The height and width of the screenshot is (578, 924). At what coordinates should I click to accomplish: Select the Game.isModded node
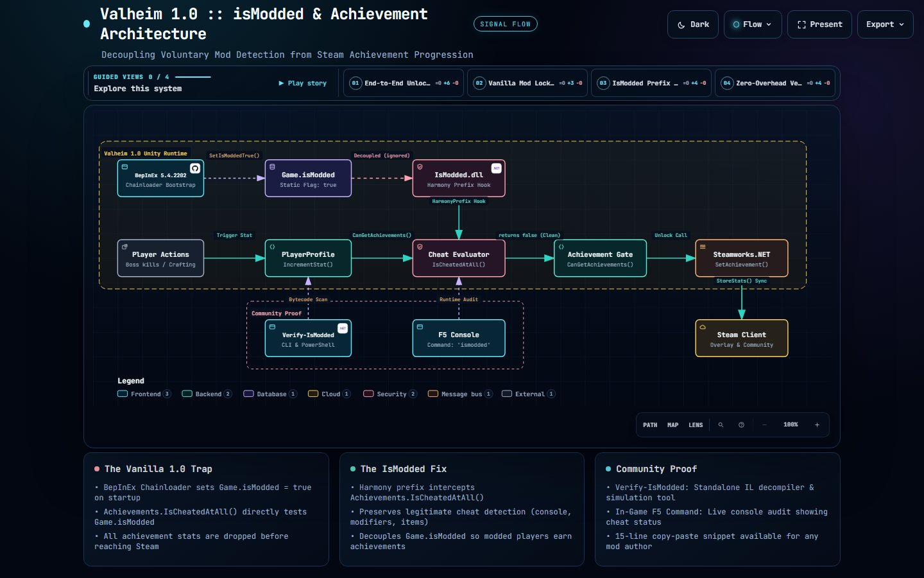(x=308, y=179)
